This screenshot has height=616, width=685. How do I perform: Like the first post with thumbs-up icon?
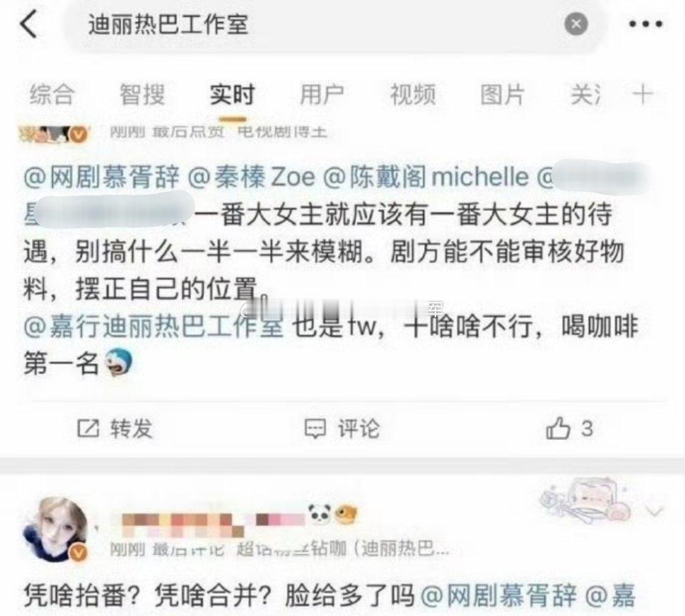(569, 428)
